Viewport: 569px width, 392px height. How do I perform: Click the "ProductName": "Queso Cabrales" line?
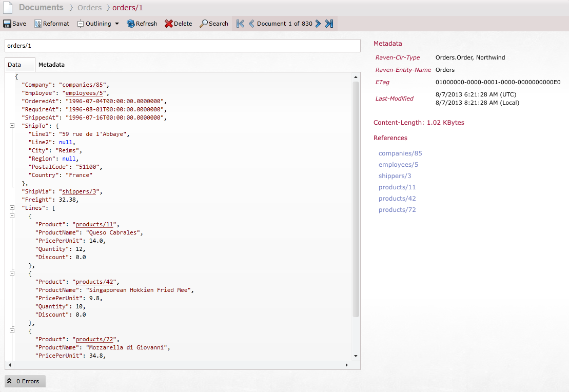89,232
